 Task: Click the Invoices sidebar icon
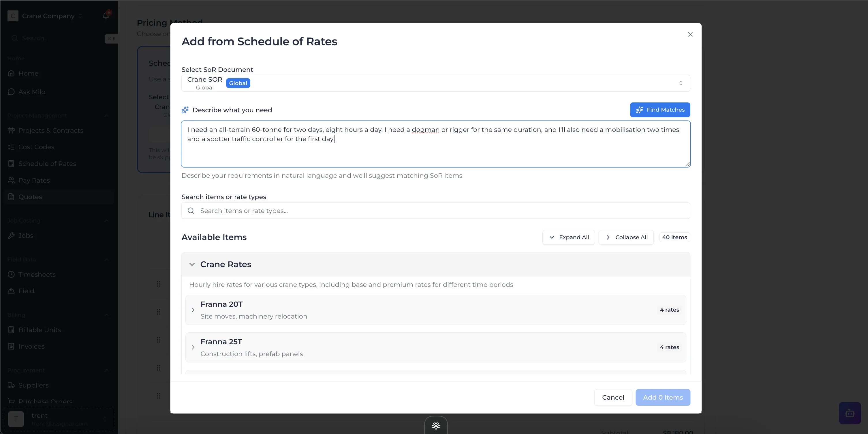click(11, 346)
